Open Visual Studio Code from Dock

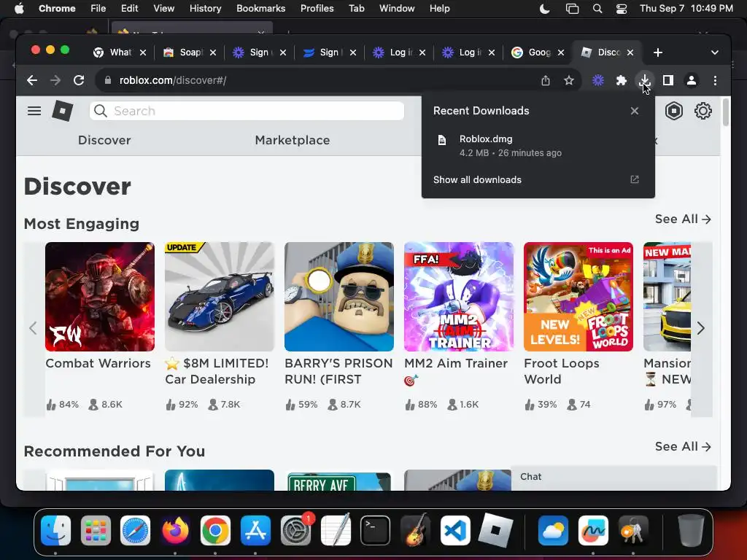(455, 531)
